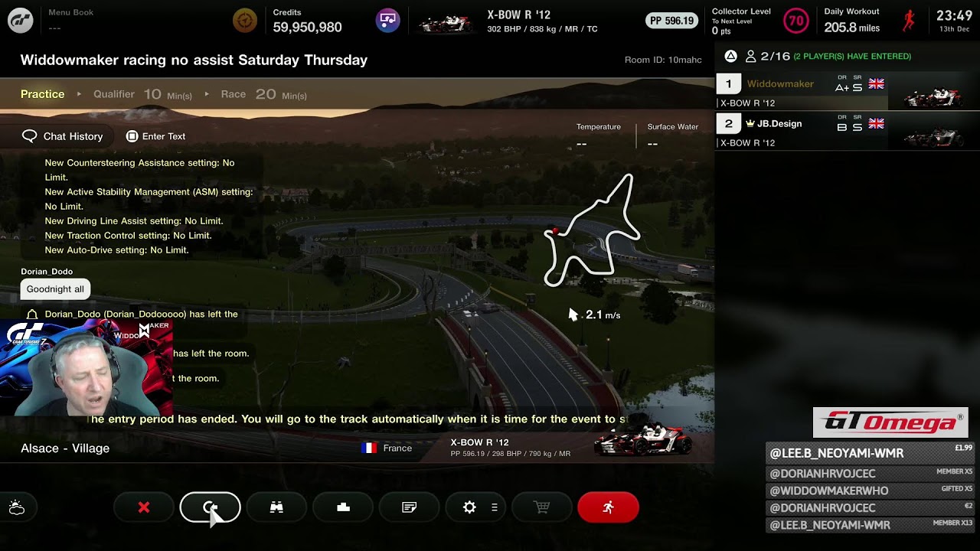Image resolution: width=980 pixels, height=551 pixels.
Task: Click the Daily Workout 205.8 miles text
Action: 851,21
